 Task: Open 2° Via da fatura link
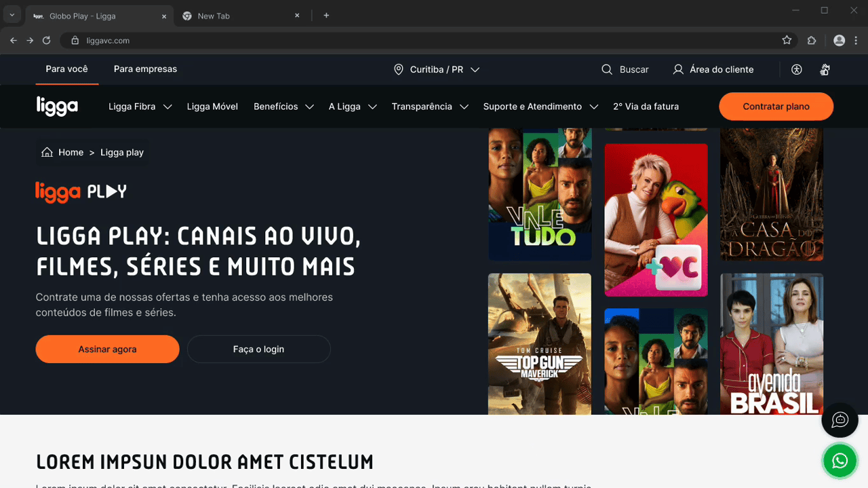[x=646, y=107]
